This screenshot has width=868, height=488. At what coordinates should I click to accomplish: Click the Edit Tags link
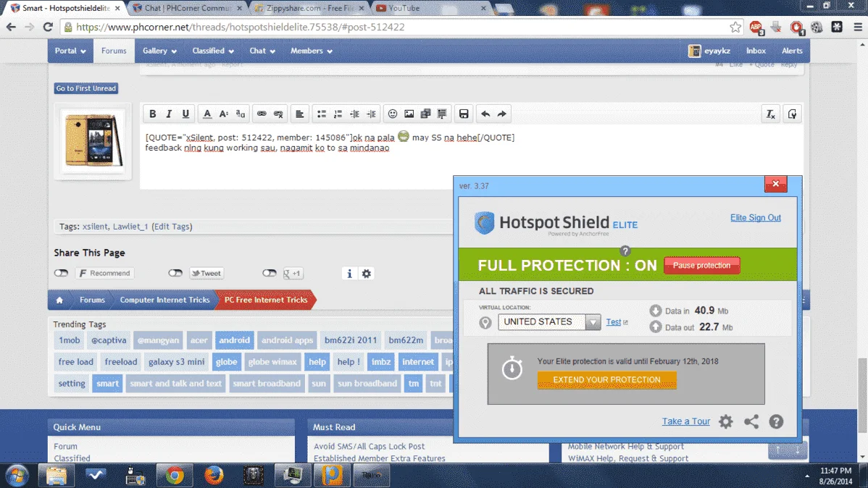172,227
